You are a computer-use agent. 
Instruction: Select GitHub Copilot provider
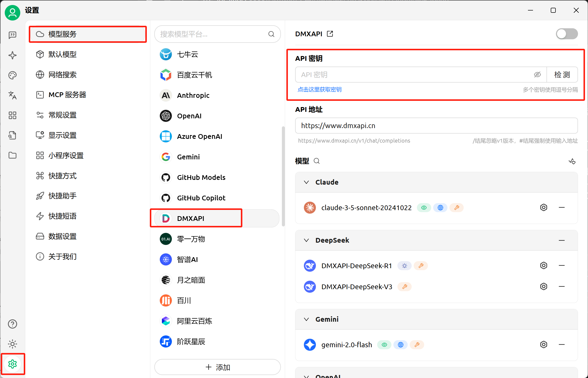[217, 198]
